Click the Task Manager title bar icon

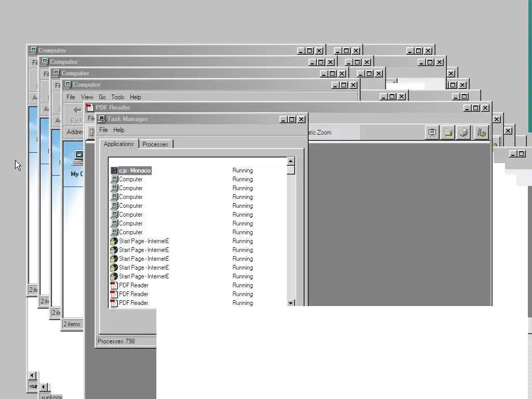point(101,119)
